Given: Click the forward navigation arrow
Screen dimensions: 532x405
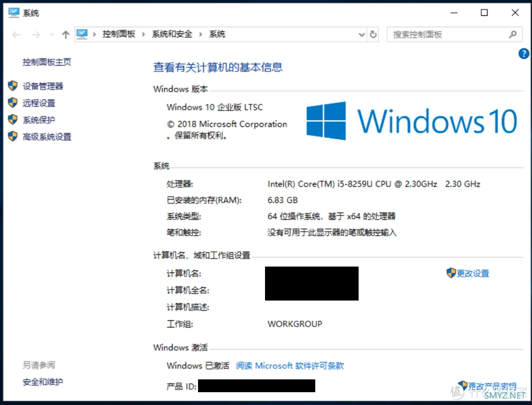Looking at the screenshot, I should coord(36,34).
